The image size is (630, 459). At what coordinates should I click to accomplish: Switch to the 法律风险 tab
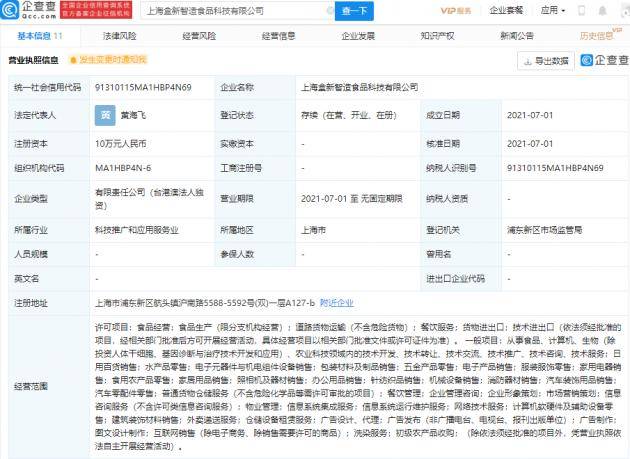[119, 36]
